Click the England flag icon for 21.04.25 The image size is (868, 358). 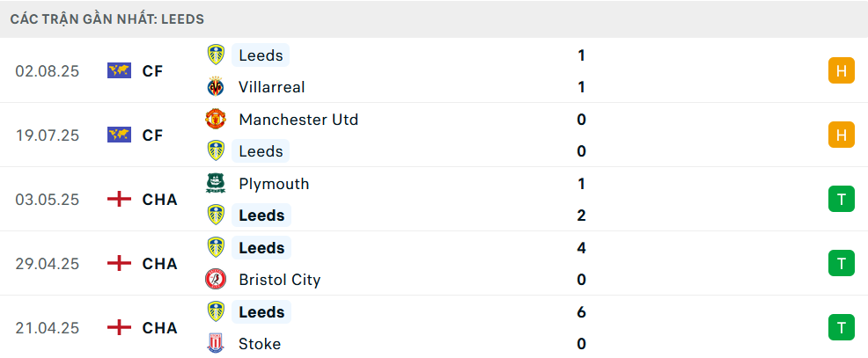pyautogui.click(x=119, y=328)
